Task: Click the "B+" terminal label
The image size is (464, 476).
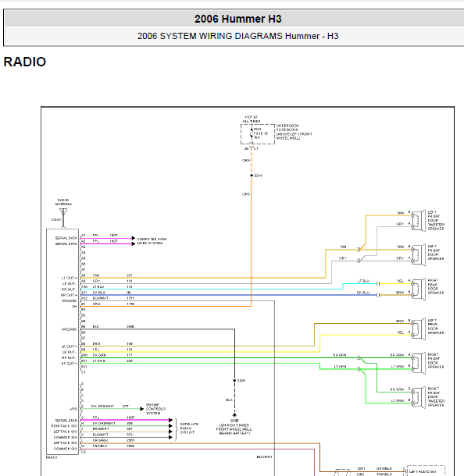Action: tap(74, 307)
